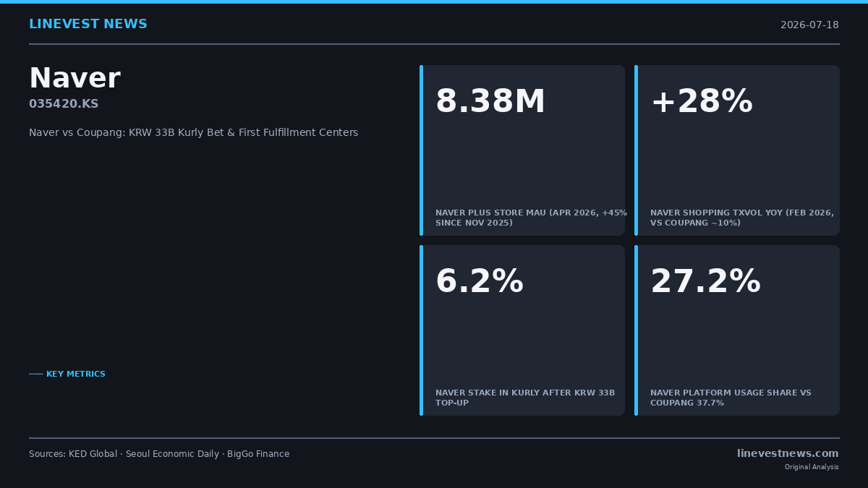Click the Naver vs Coupang headline text

point(193,133)
